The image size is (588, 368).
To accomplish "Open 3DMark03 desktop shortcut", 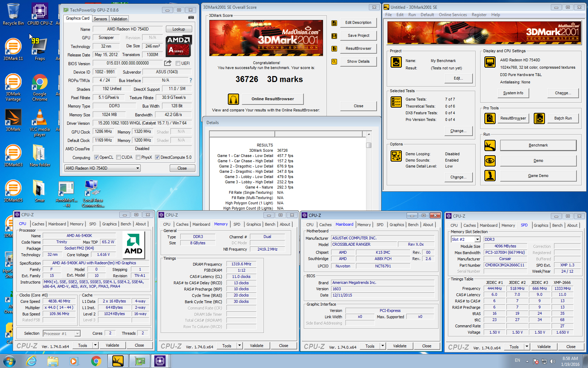I will [x=13, y=156].
